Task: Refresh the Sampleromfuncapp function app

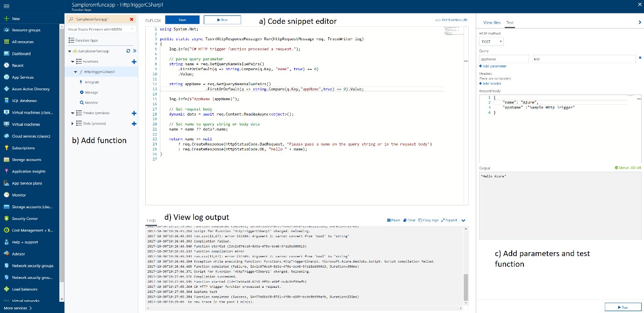Action: pyautogui.click(x=129, y=51)
